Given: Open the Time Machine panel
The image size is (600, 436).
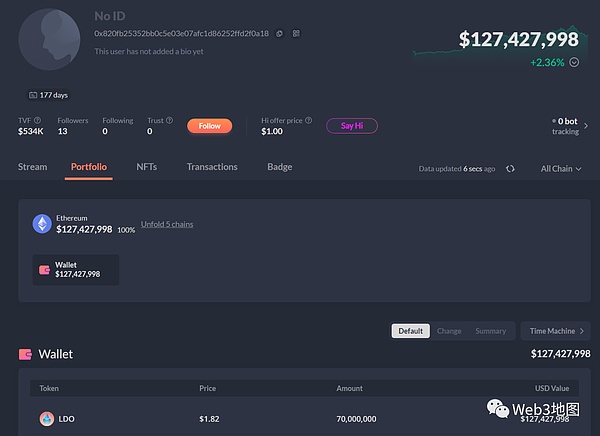Looking at the screenshot, I should point(556,331).
